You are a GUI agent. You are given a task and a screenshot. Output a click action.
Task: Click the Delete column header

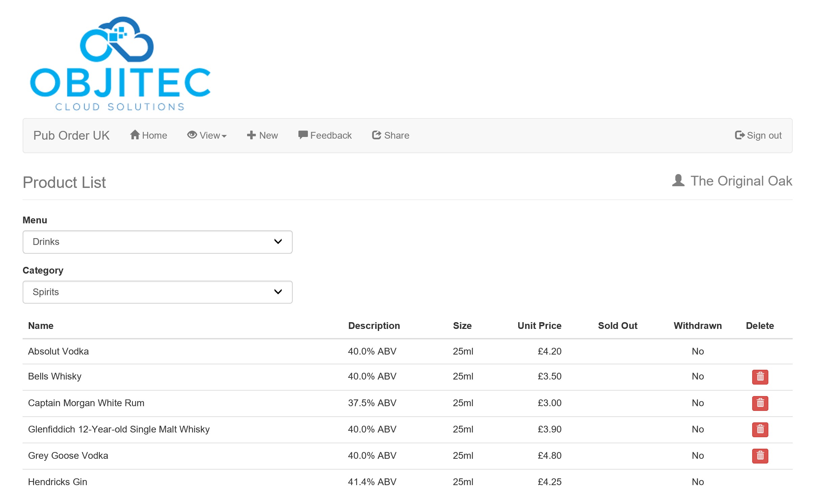point(760,326)
